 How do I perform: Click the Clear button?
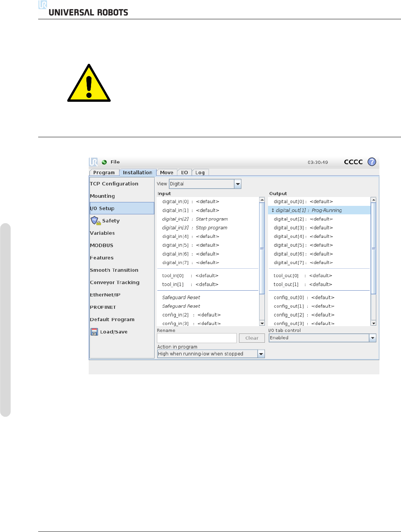point(252,338)
